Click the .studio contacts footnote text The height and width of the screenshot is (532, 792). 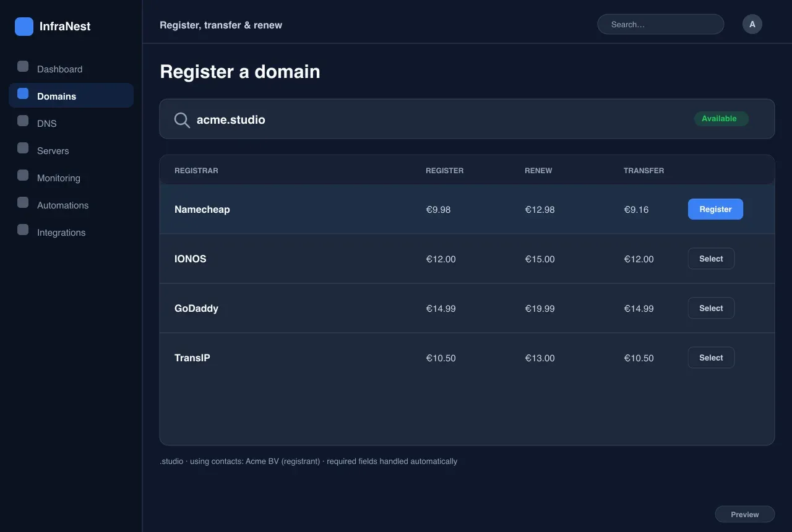[308, 461]
